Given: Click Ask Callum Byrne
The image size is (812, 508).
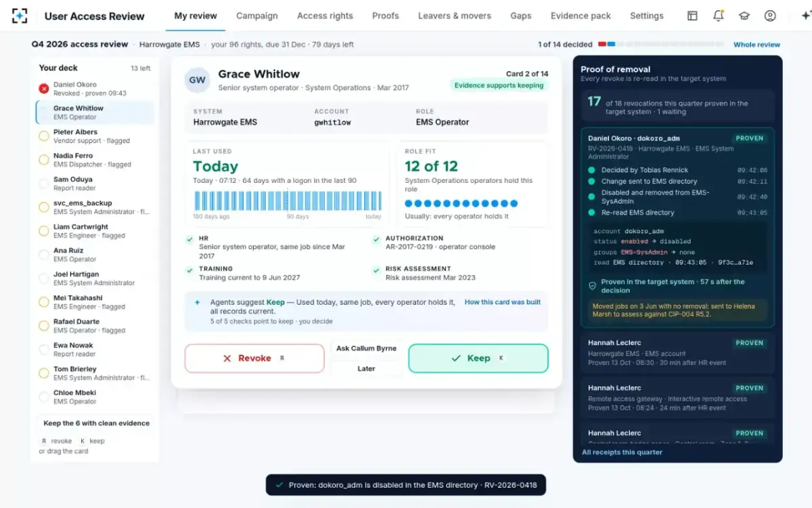Looking at the screenshot, I should click(367, 348).
